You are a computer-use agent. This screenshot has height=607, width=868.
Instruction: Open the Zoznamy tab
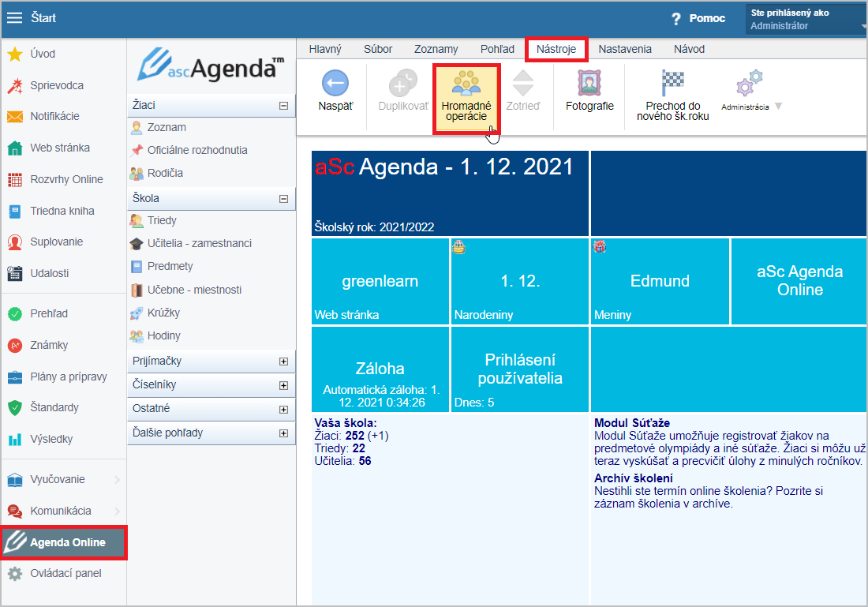[436, 49]
